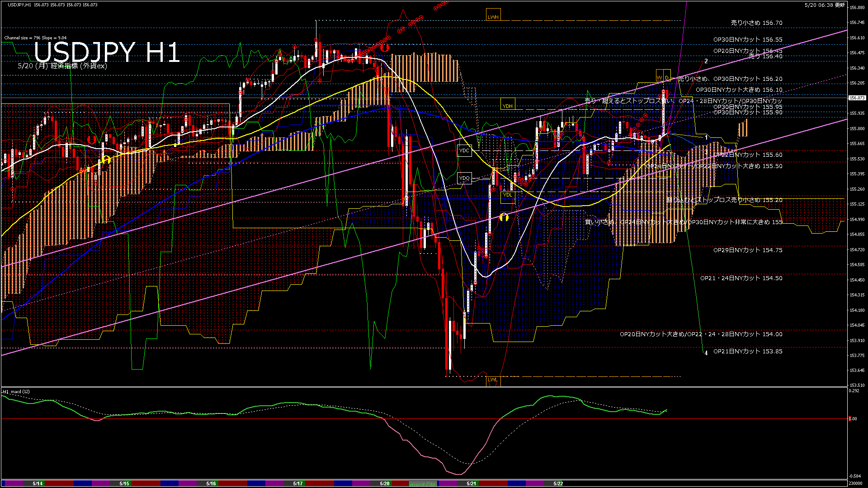Select the 5/21 date marker

(x=472, y=483)
